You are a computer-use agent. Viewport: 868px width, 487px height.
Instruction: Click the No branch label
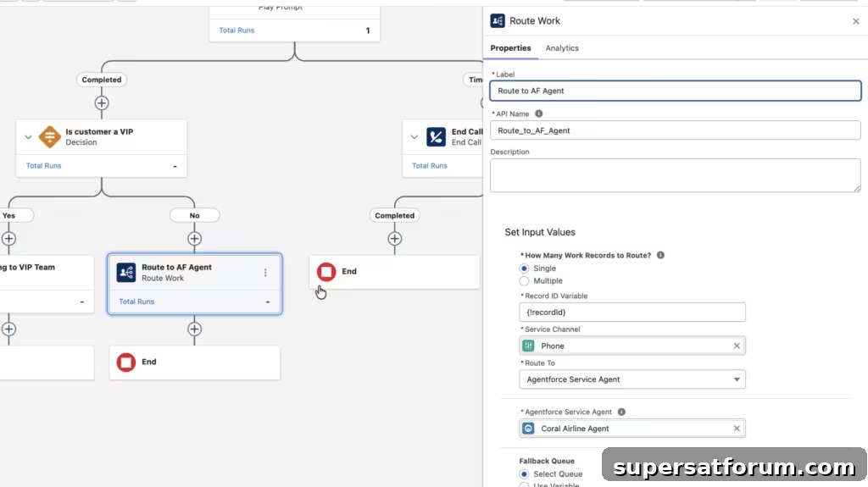(194, 215)
